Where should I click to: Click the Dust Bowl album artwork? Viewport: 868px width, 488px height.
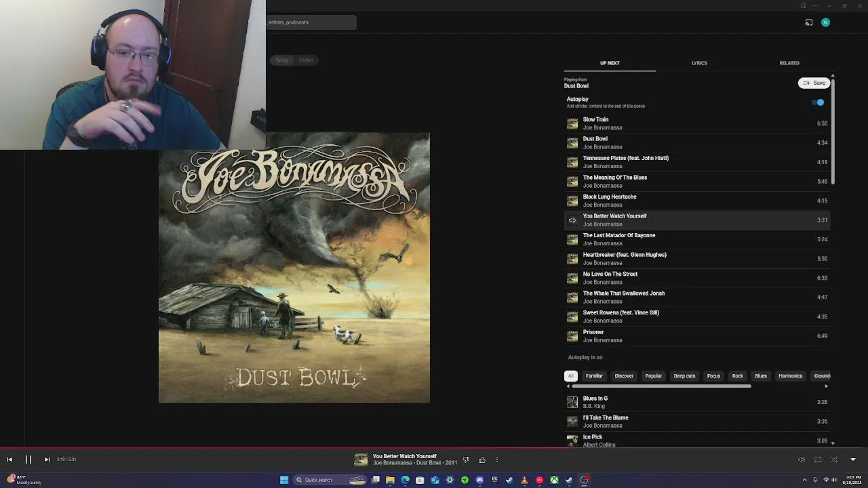point(294,268)
